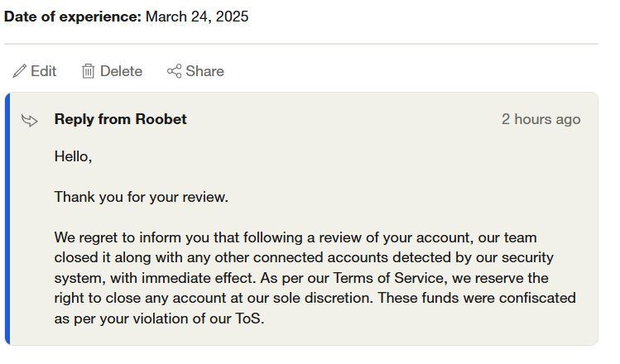Select the 'Reply from Roobet' heading
This screenshot has height=364, width=620.
click(x=120, y=119)
